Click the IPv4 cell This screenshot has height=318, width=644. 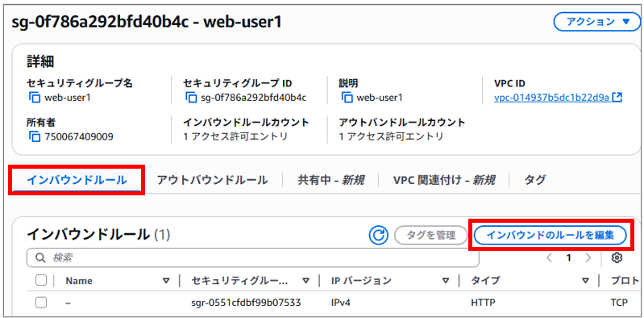coord(341,303)
